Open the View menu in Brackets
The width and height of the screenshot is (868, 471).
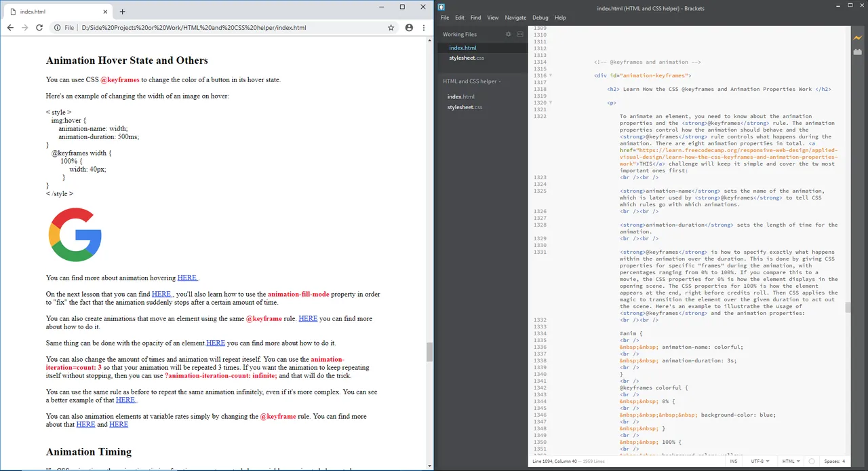493,18
